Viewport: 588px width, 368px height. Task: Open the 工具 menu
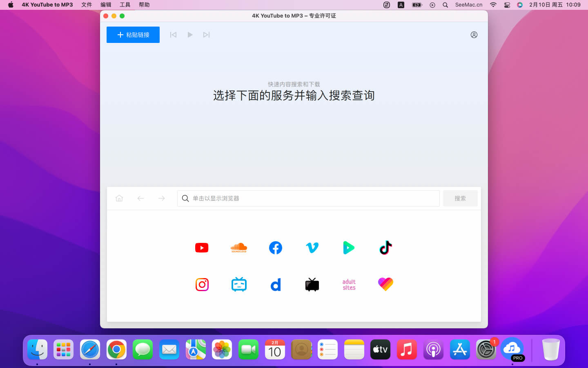(x=125, y=5)
